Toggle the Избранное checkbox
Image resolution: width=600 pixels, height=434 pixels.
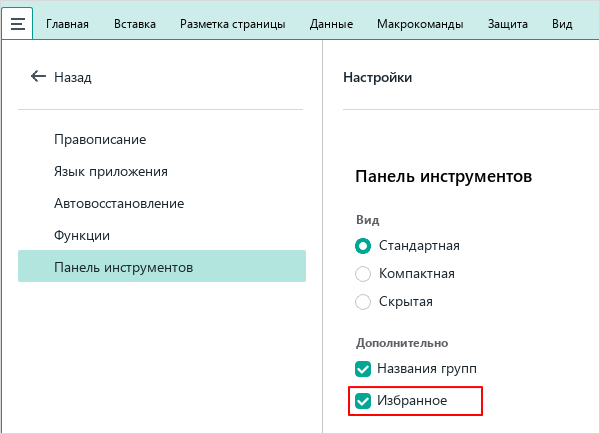363,400
